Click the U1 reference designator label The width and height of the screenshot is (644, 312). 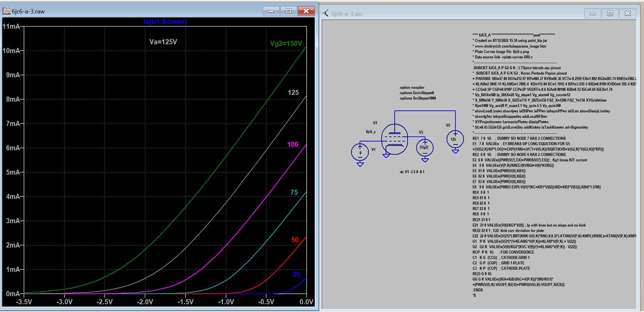pyautogui.click(x=375, y=123)
